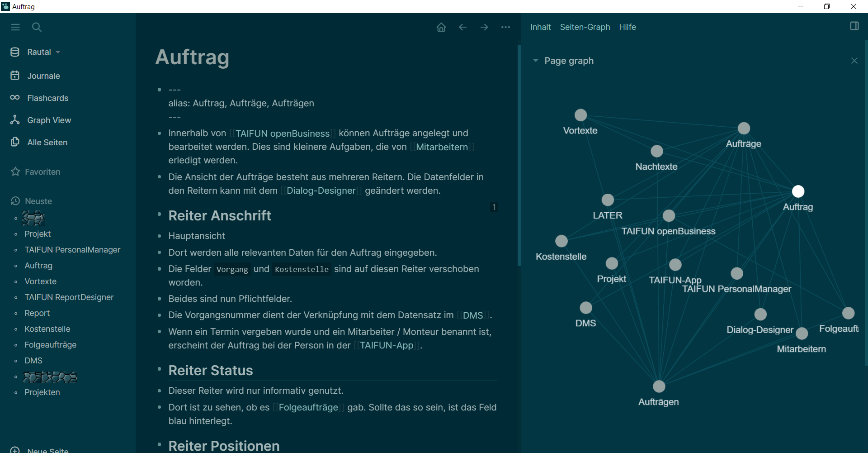Open the three-dot page options menu
The width and height of the screenshot is (868, 453).
coord(505,27)
